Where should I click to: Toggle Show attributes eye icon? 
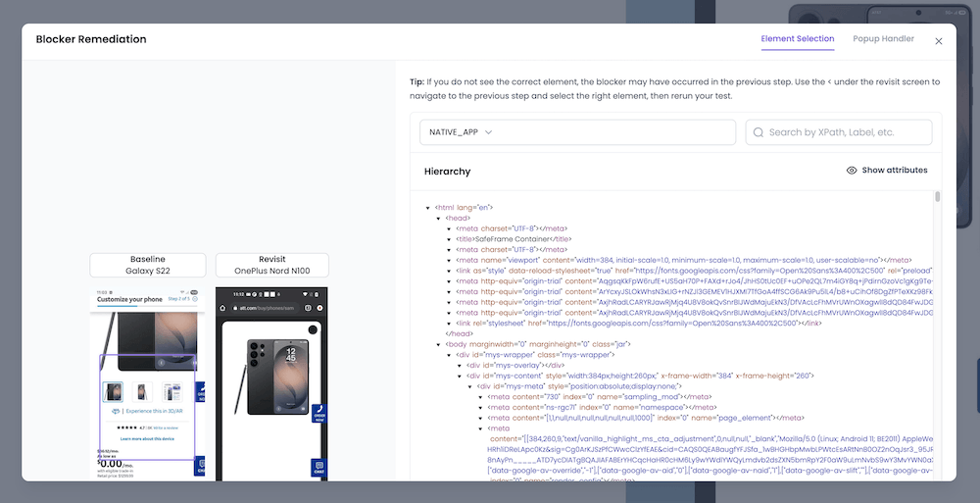pyautogui.click(x=852, y=171)
